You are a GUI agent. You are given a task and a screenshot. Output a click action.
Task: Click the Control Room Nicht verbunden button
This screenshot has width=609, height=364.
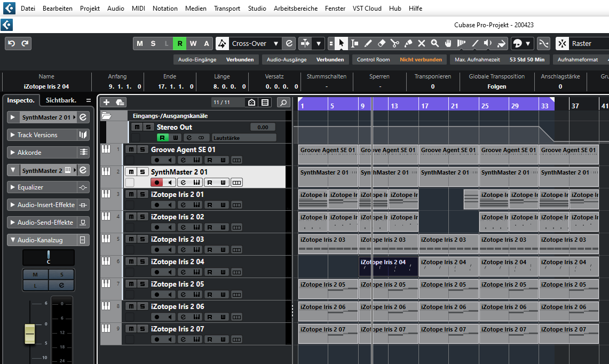pos(399,60)
